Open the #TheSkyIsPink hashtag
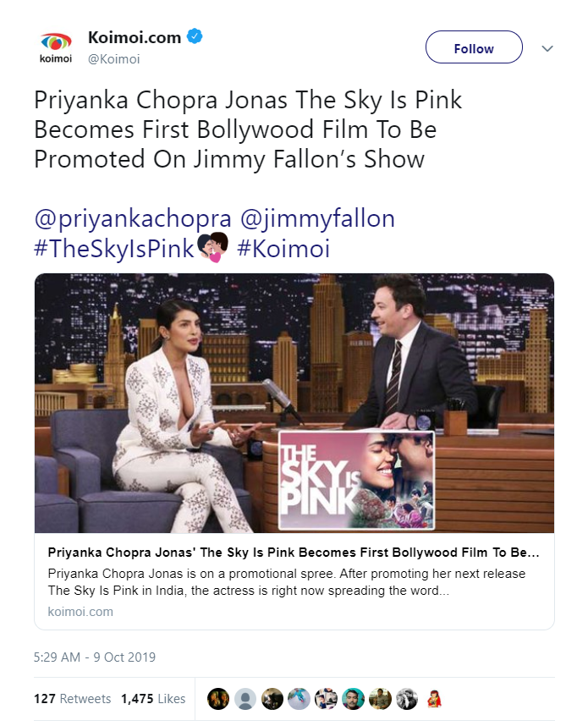588x726 pixels. pyautogui.click(x=114, y=249)
